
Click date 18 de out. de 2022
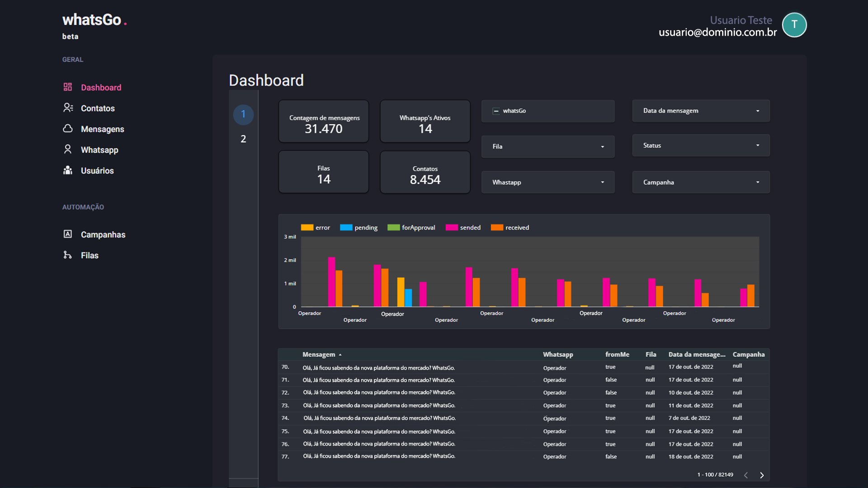[x=691, y=457]
